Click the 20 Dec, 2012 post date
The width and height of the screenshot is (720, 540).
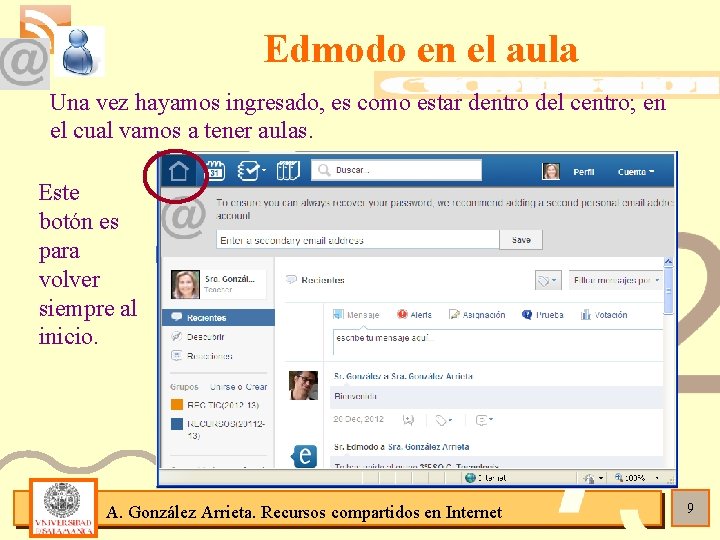[x=358, y=419]
